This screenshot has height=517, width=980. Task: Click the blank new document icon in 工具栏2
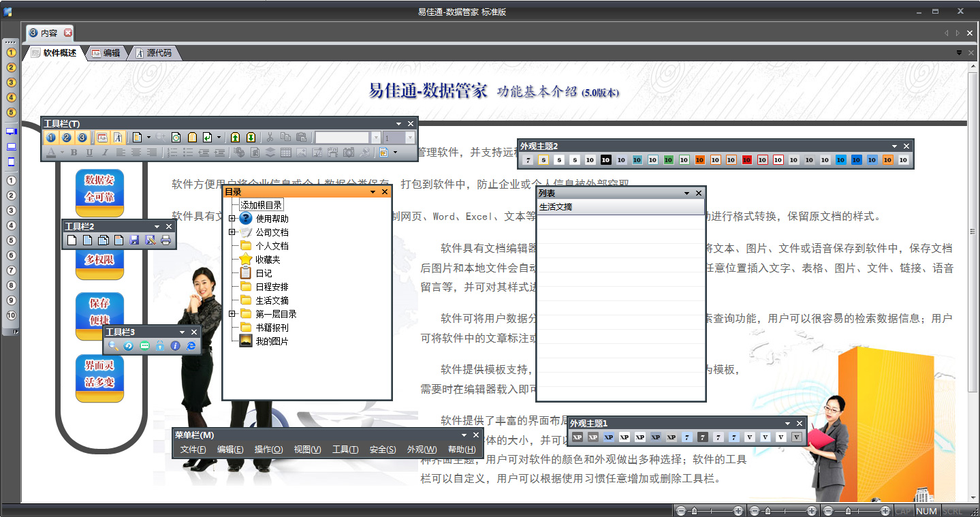tap(72, 240)
